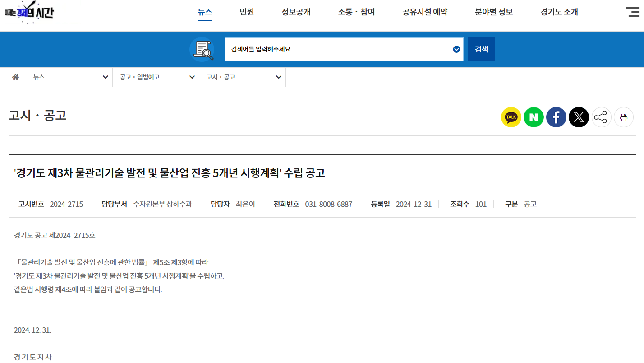Click the line 같은법 시행령 제4조에 따라
The height and width of the screenshot is (363, 644).
click(x=88, y=289)
